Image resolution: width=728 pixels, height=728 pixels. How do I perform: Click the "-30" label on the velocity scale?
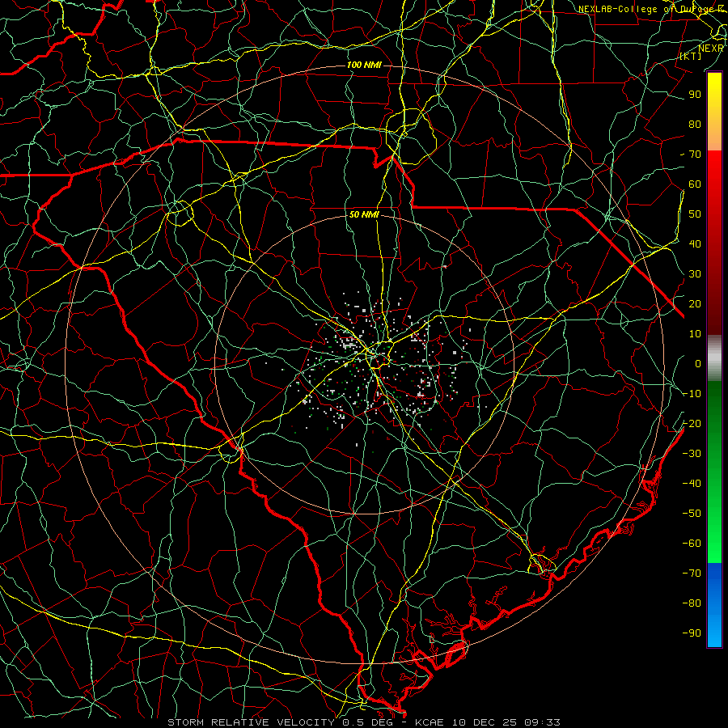coord(692,454)
